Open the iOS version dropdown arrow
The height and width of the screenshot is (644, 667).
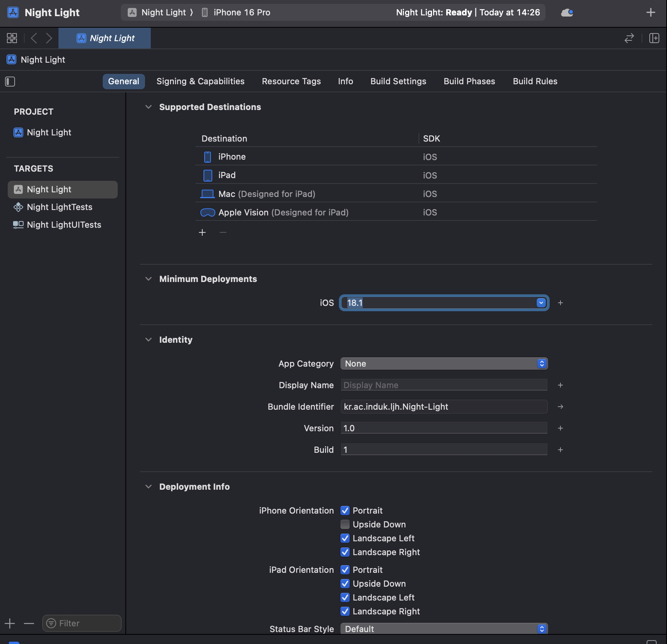(541, 303)
